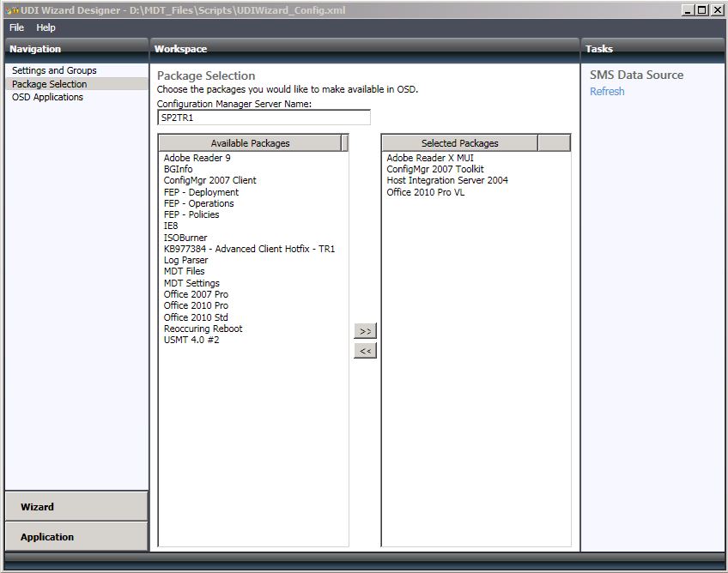
Task: Select Settings and Groups in Navigation
Action: click(54, 70)
